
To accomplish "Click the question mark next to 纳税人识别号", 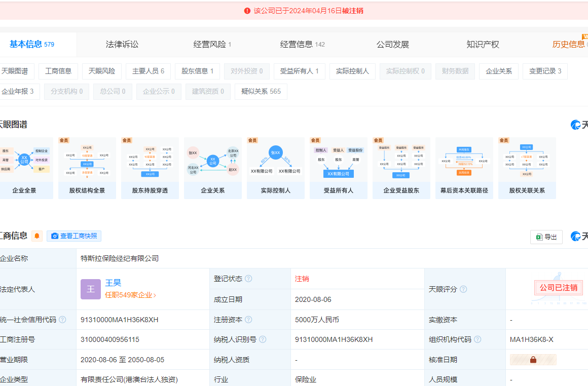I will click(263, 339).
